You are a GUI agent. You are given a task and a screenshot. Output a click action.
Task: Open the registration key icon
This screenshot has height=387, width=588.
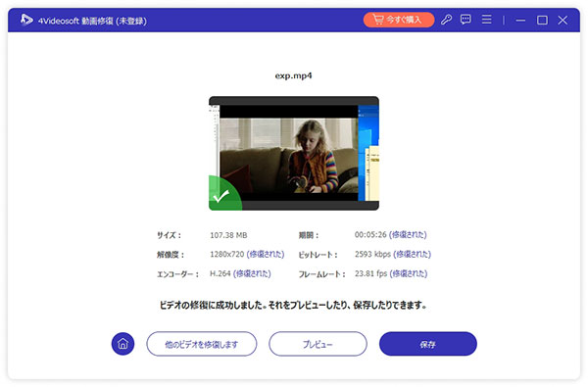[446, 20]
